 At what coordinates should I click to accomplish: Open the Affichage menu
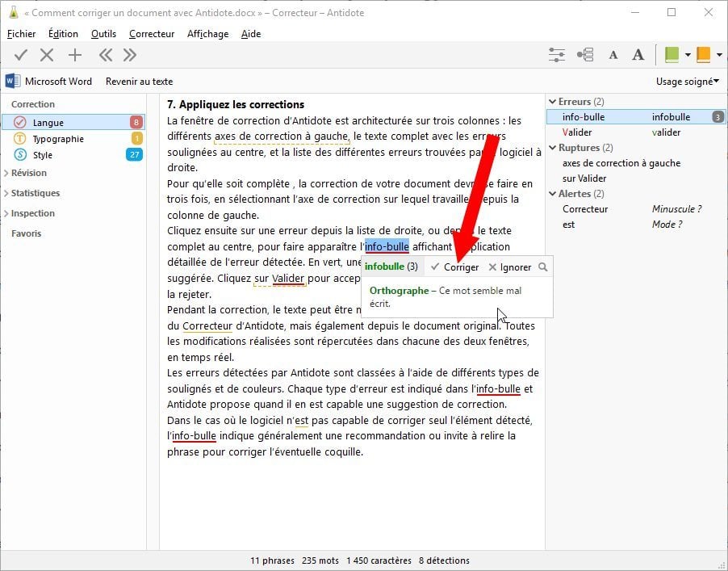point(207,34)
